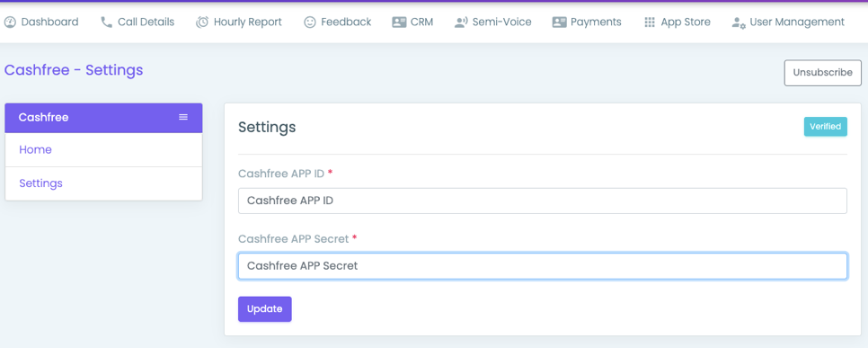Go to the Payments page
The width and height of the screenshot is (868, 348).
pos(587,22)
